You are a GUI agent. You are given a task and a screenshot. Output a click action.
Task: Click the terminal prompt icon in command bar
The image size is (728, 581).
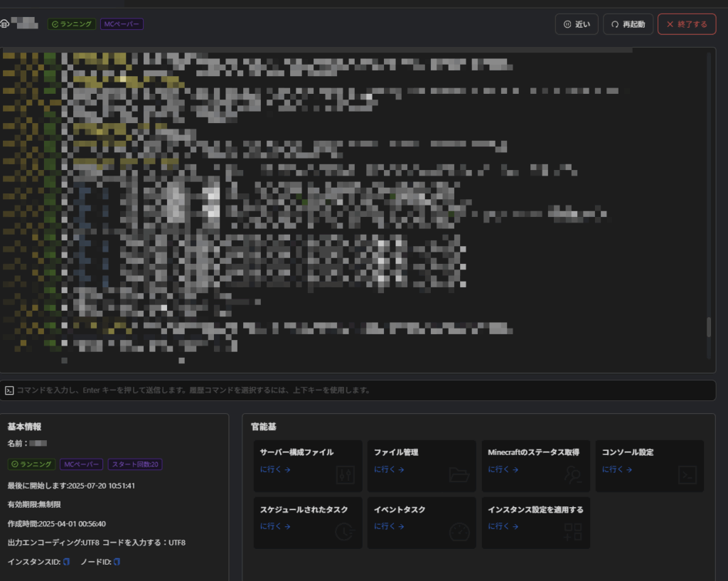(9, 390)
